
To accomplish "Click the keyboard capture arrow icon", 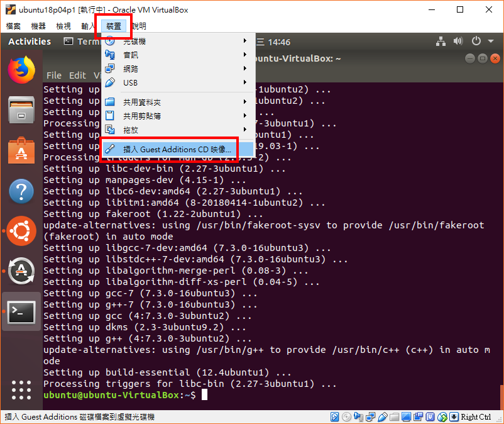I will click(454, 417).
